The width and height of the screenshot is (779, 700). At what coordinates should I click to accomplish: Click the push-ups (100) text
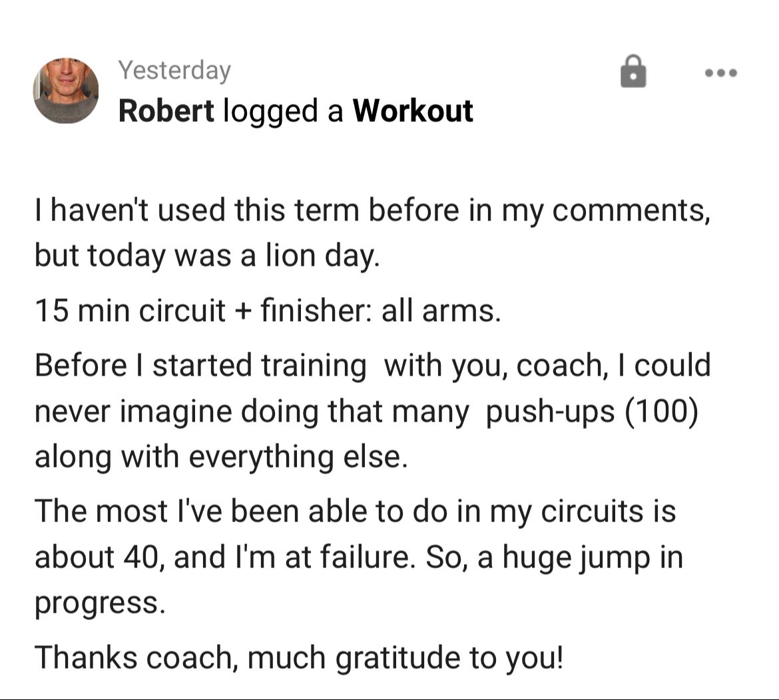point(592,412)
